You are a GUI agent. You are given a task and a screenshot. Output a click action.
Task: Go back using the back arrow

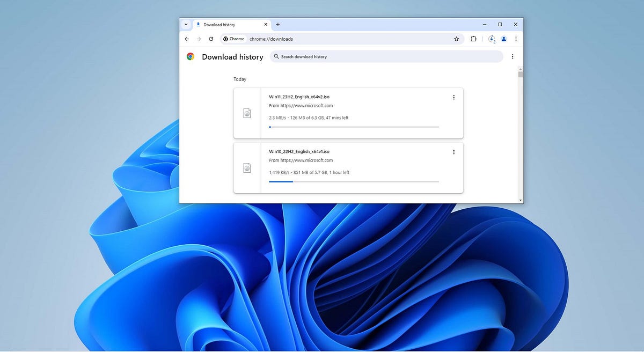(x=187, y=39)
